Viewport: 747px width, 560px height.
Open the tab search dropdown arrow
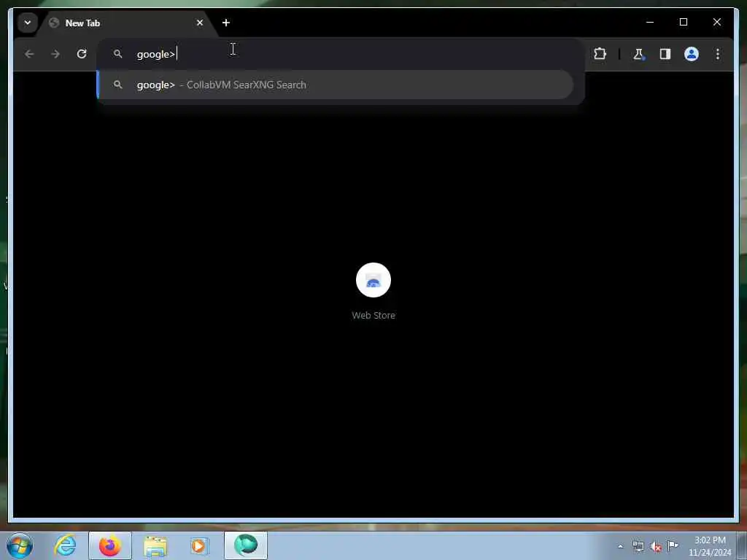tap(28, 23)
